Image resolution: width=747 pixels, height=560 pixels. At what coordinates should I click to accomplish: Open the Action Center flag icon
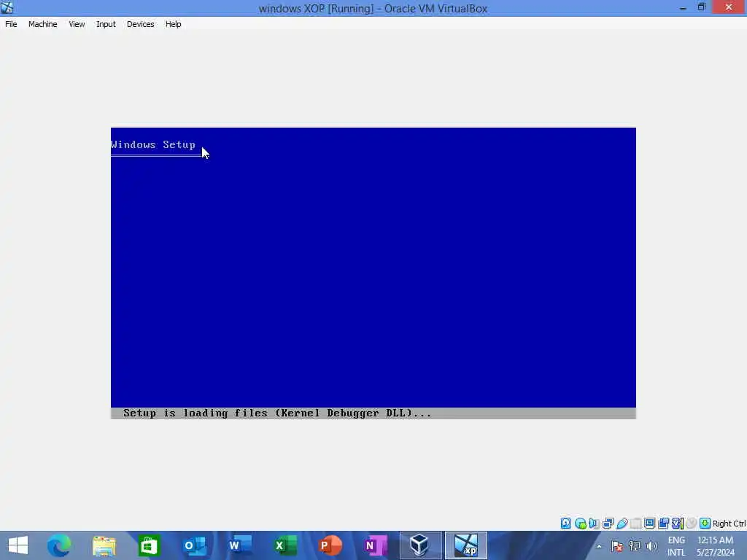[616, 546]
